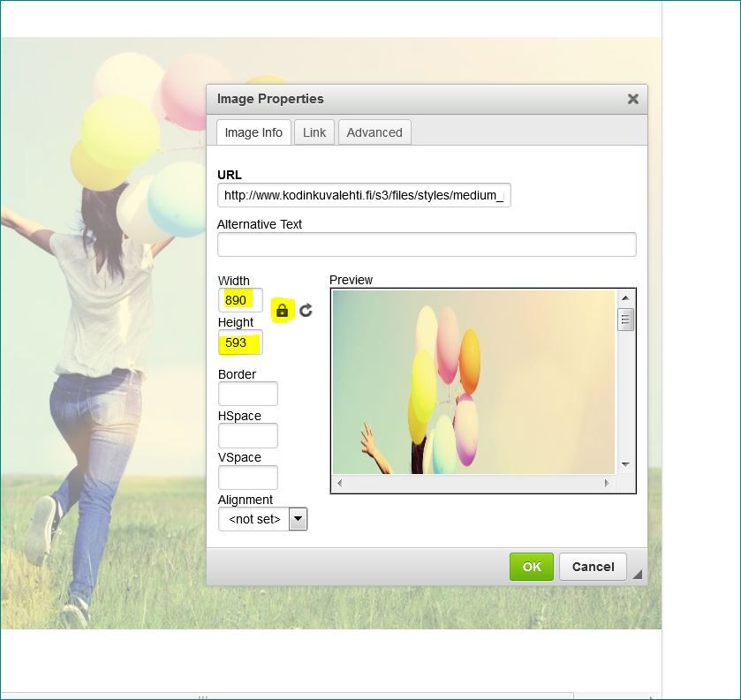The width and height of the screenshot is (741, 700).
Task: Click the HSpace input box
Action: pos(248,435)
